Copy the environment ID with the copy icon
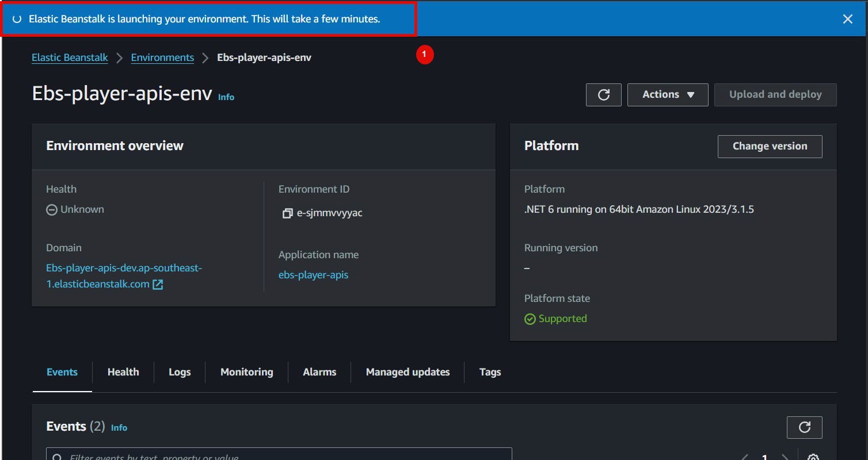Viewport: 868px width, 460px height. (287, 213)
